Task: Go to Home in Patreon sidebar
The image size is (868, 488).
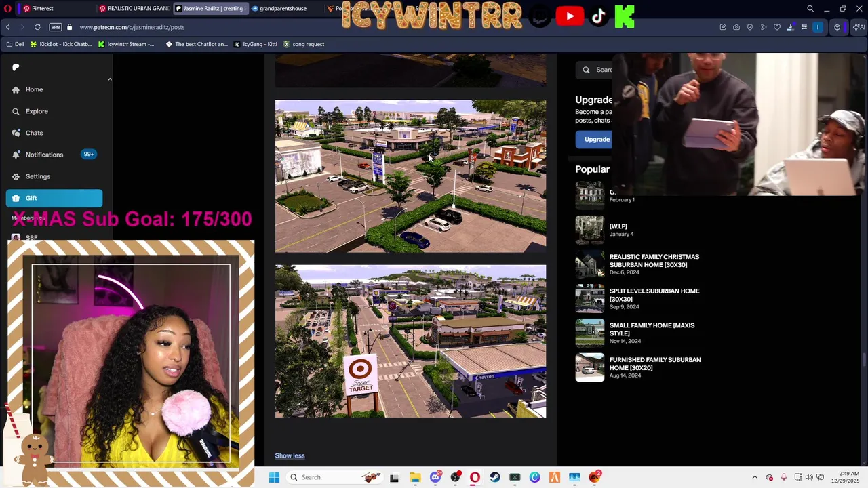Action: 34,89
